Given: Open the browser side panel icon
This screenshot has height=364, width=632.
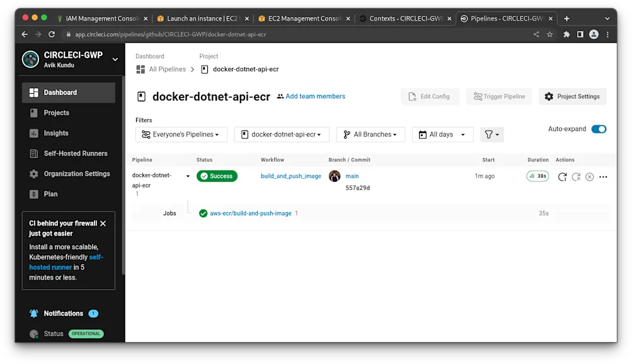Looking at the screenshot, I should tap(580, 35).
